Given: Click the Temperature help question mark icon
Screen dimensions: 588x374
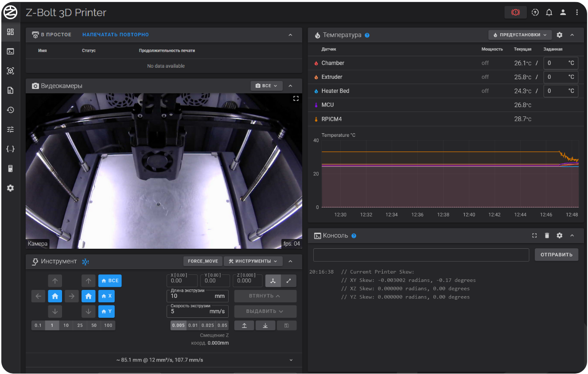Looking at the screenshot, I should pyautogui.click(x=367, y=35).
